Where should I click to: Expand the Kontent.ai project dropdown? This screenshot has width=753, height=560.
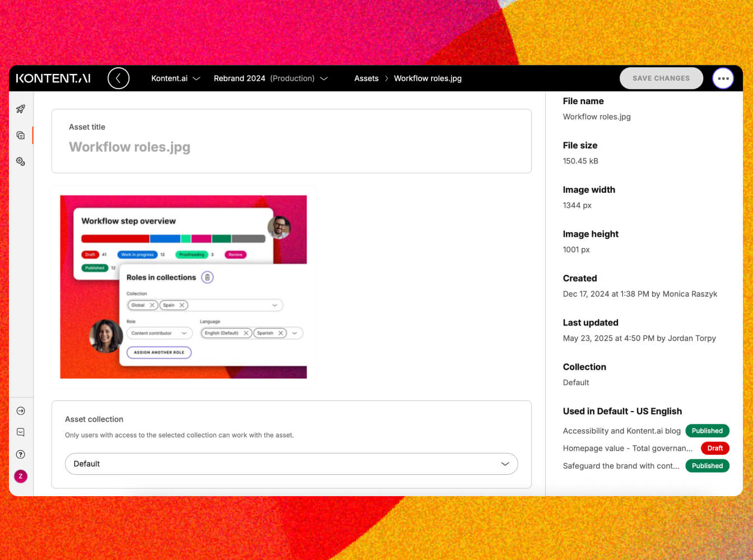pos(175,78)
